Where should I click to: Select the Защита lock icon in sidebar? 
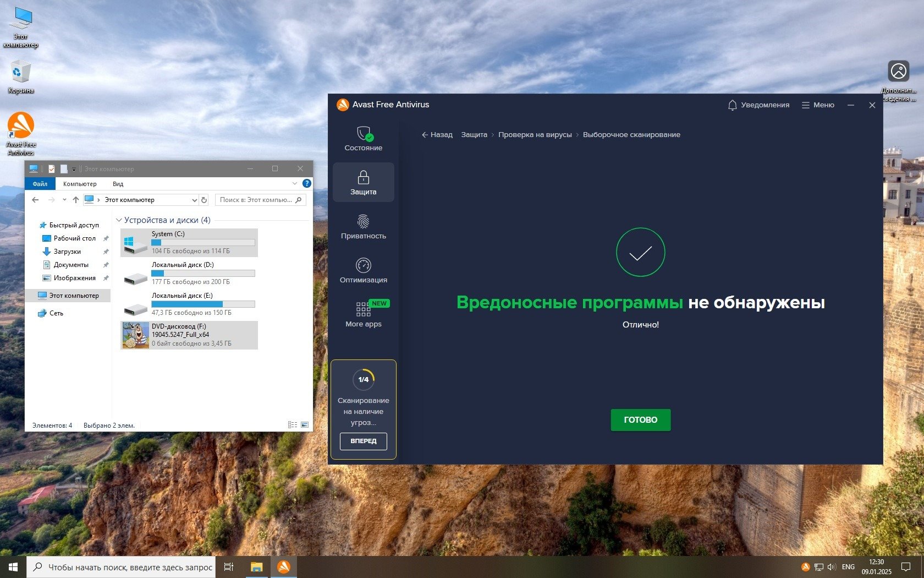coord(363,182)
